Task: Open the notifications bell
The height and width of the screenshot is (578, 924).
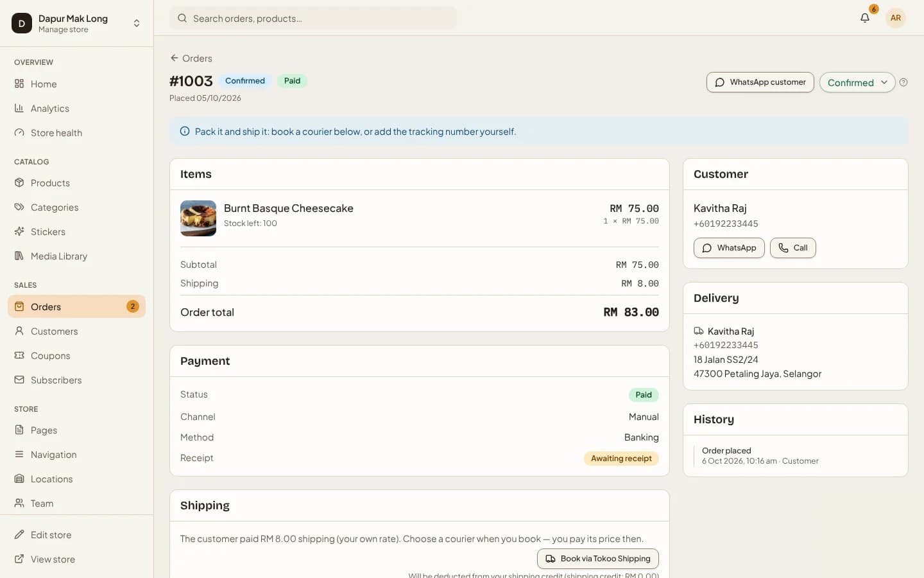Action: [865, 18]
